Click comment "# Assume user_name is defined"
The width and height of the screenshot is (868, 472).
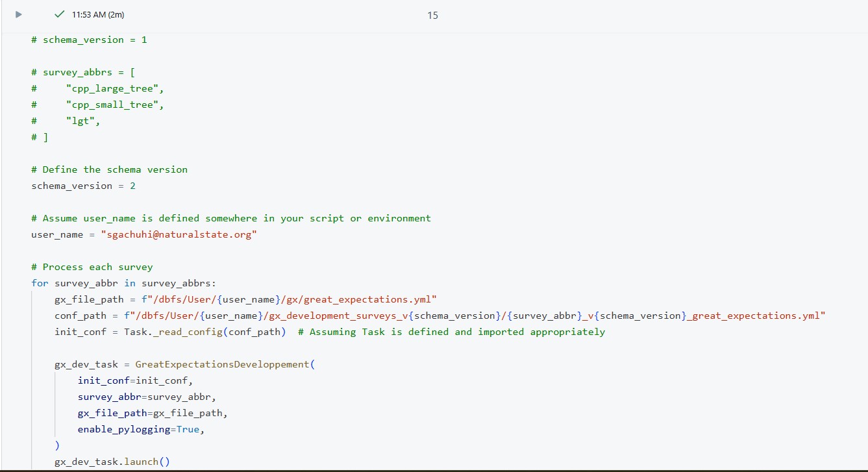tap(231, 218)
